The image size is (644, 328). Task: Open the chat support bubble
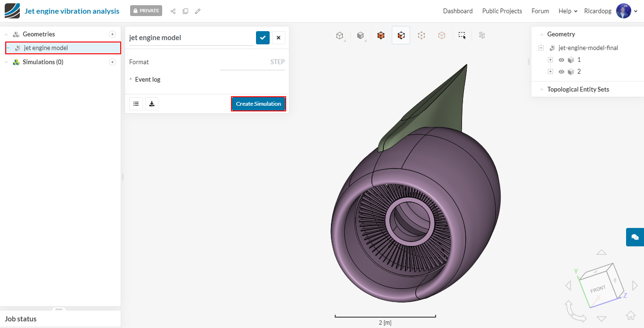tap(635, 237)
